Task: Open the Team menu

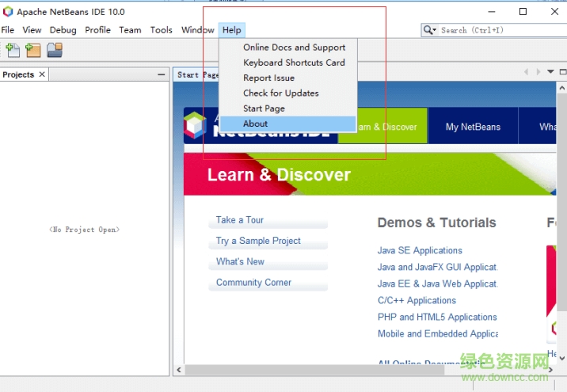Action: coord(130,30)
